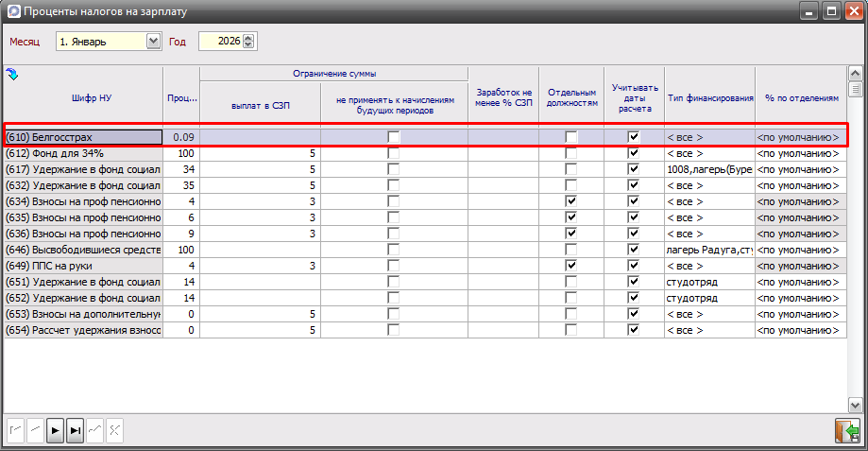The image size is (868, 451).
Task: Decrease the year with the spinner down arrow
Action: click(x=249, y=45)
